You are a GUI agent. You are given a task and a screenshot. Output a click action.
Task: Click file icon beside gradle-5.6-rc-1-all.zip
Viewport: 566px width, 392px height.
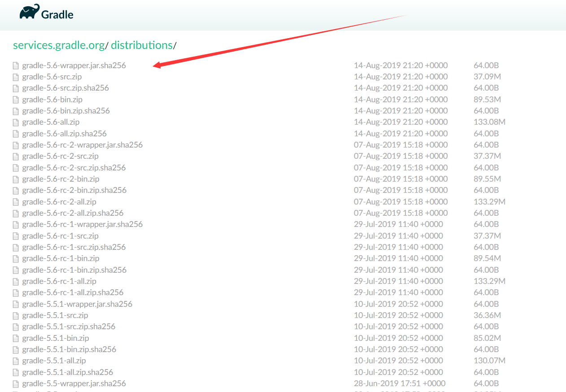(16, 282)
